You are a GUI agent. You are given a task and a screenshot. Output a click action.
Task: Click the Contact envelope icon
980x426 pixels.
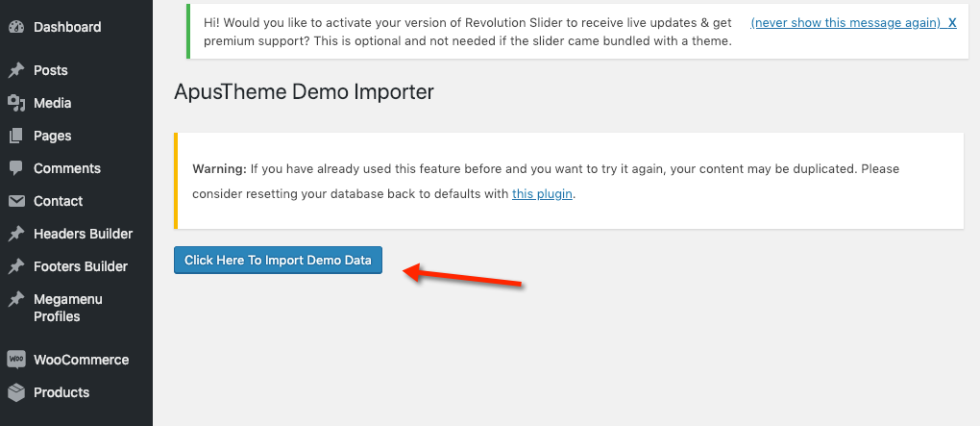point(16,201)
